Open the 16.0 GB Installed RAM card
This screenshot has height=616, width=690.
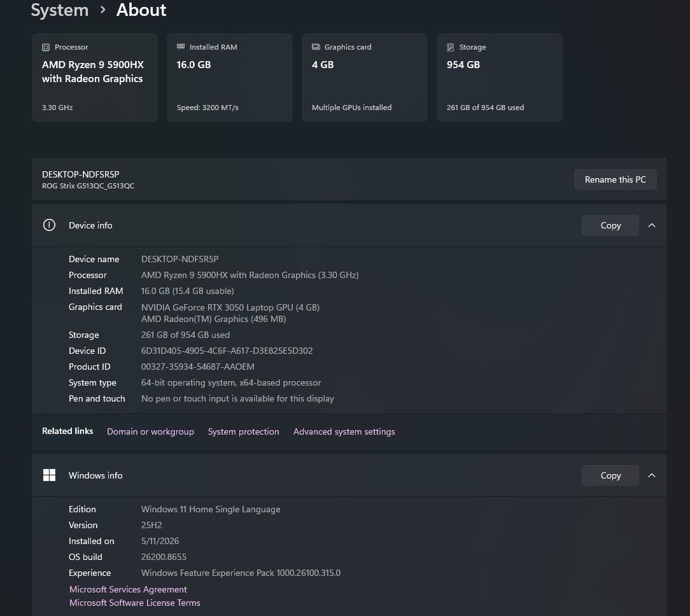pos(230,78)
